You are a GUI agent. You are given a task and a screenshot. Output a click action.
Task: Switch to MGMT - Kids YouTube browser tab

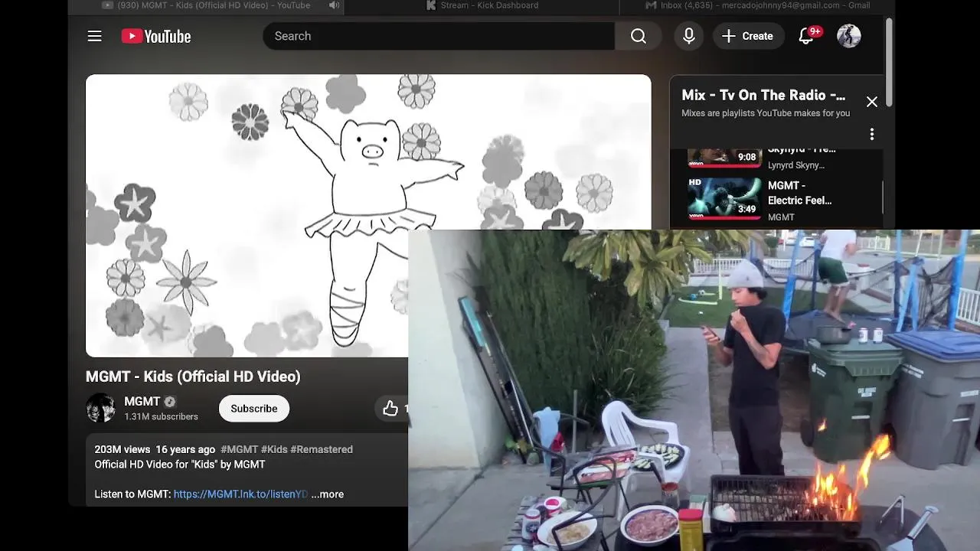[206, 5]
